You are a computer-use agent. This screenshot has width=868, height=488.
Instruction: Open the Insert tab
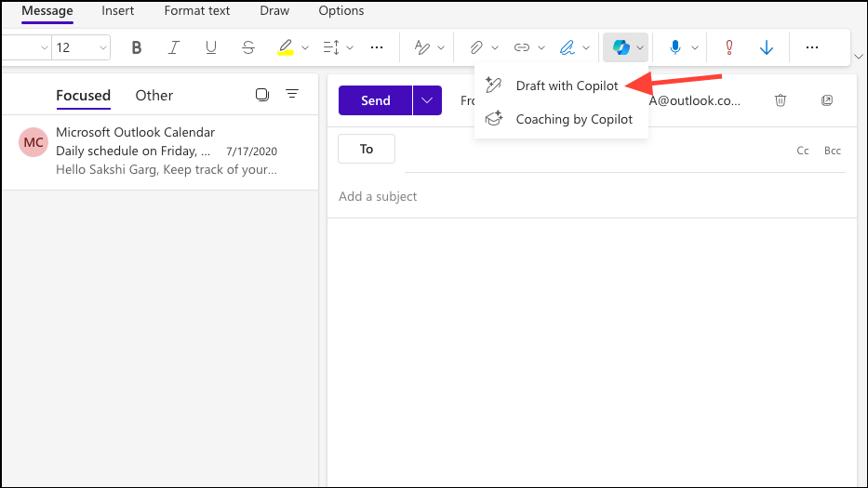(x=118, y=11)
